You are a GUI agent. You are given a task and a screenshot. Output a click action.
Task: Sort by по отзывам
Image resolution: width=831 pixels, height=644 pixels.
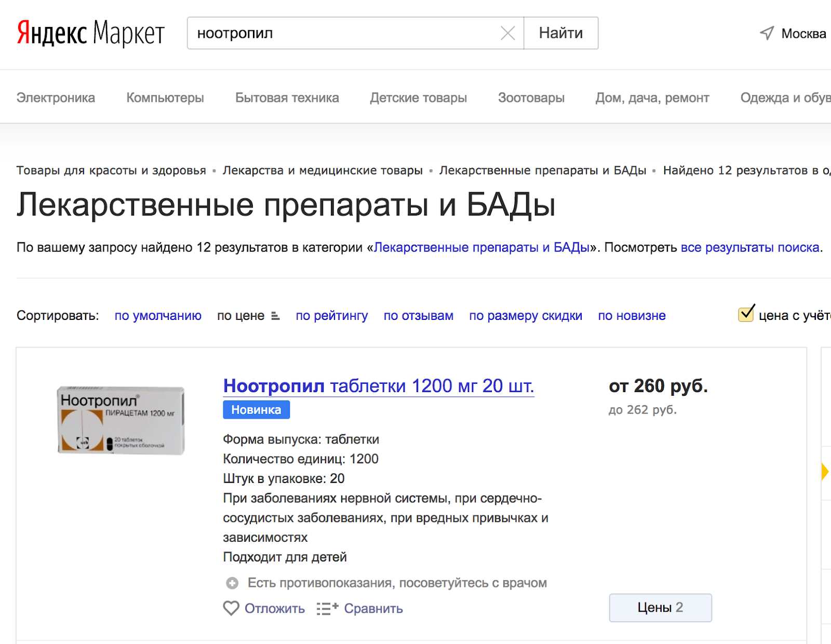(419, 316)
